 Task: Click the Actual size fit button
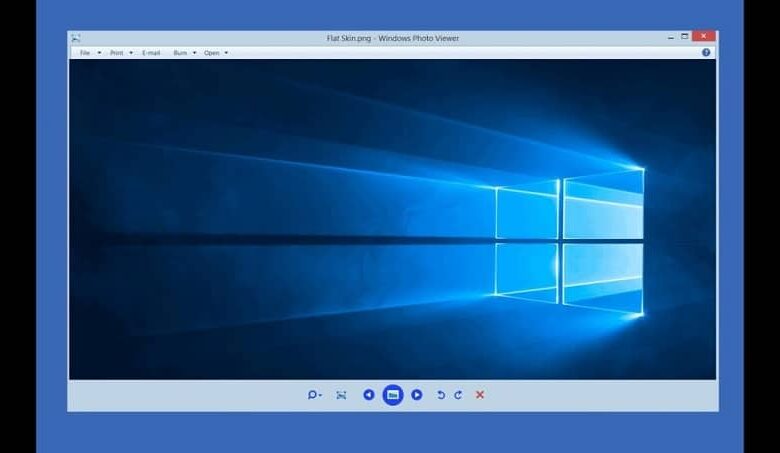pyautogui.click(x=341, y=395)
